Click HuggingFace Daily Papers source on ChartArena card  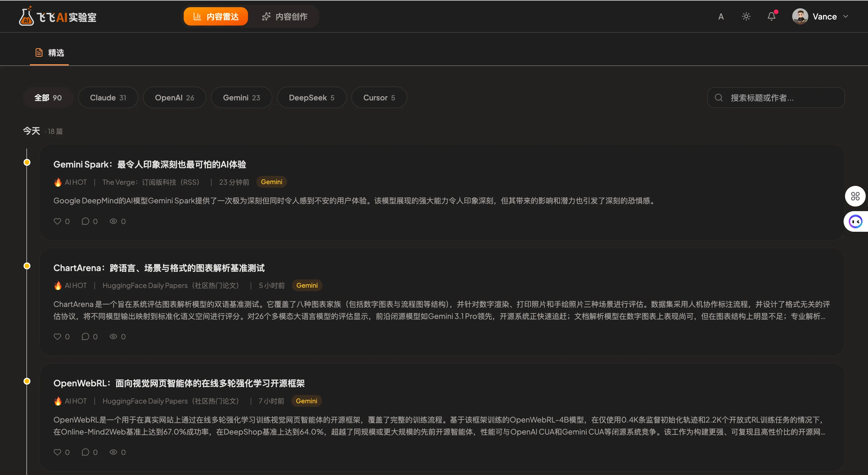tap(170, 285)
